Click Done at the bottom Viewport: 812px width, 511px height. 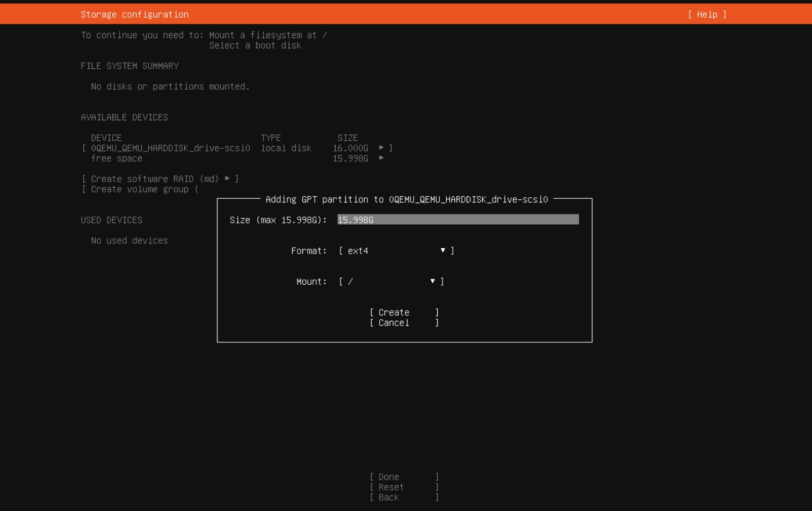[404, 477]
